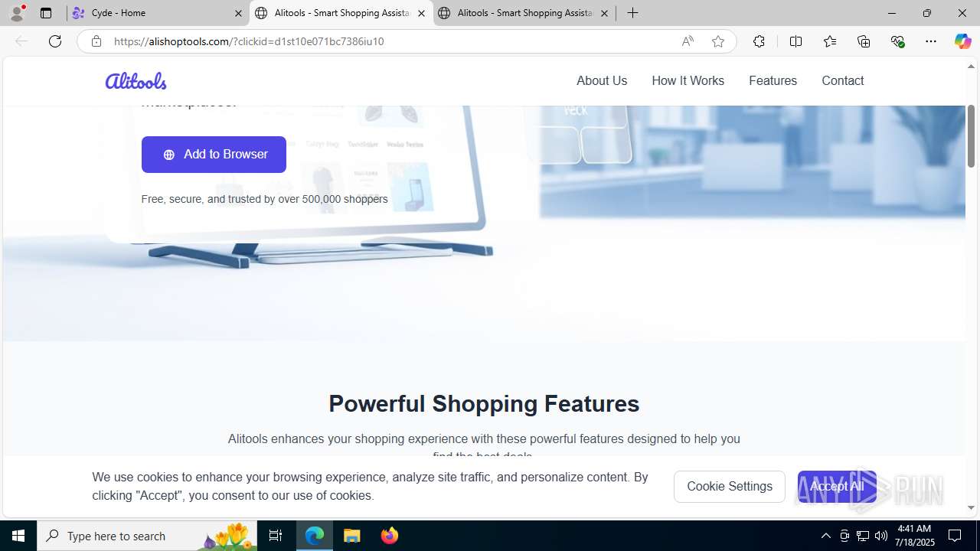The image size is (980, 551).
Task: Open Browser essentials icon
Action: pos(897,41)
